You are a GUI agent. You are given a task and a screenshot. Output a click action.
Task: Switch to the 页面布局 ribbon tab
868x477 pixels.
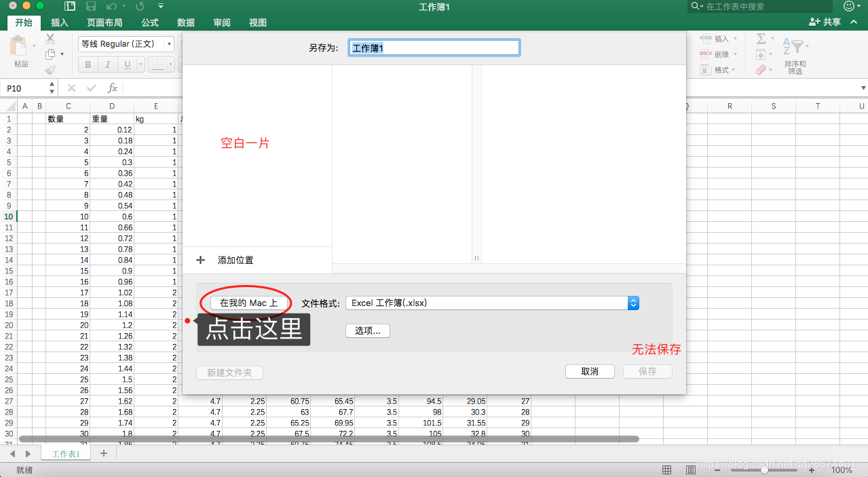(105, 22)
